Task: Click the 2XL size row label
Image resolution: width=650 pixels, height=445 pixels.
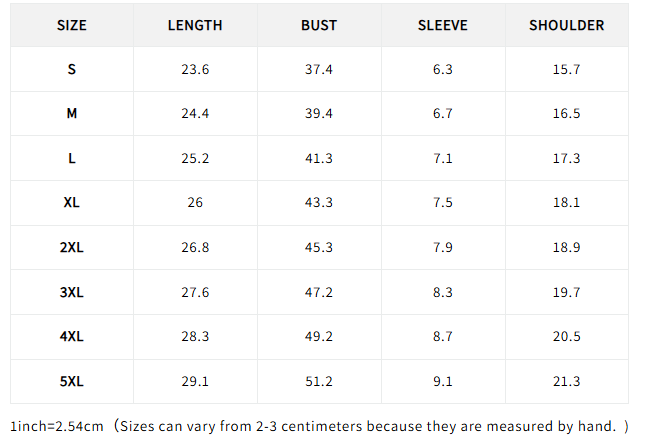Action: pos(72,248)
